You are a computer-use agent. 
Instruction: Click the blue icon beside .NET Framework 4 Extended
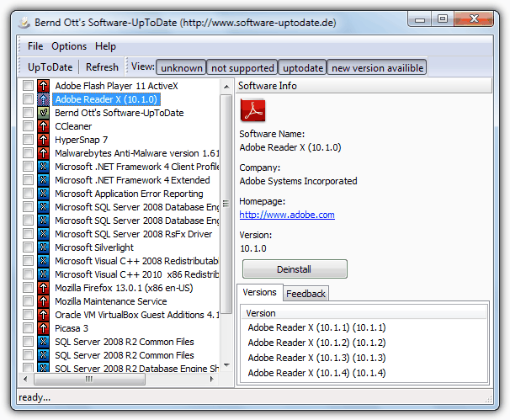43,180
